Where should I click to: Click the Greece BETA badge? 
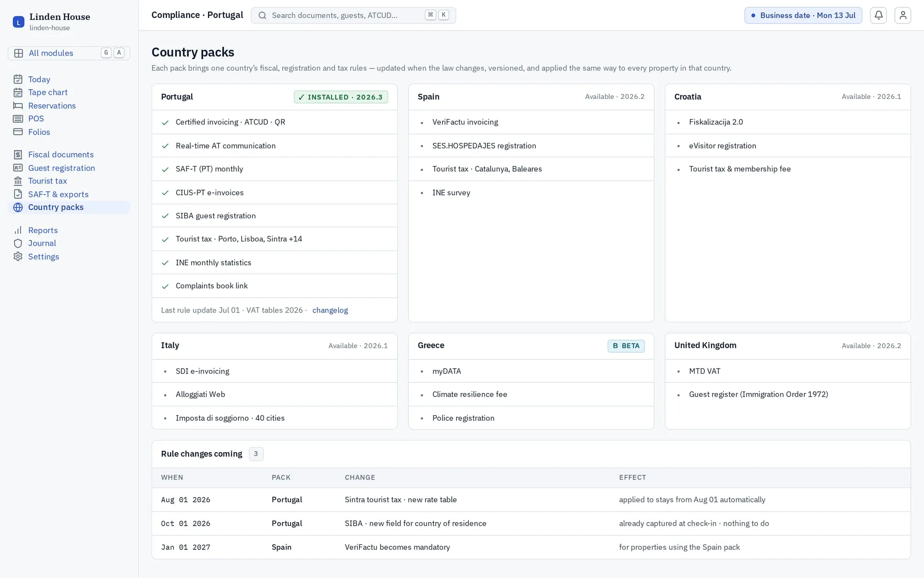[x=626, y=346]
